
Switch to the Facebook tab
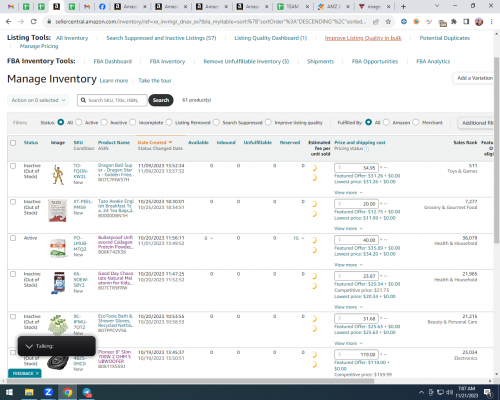102,6
